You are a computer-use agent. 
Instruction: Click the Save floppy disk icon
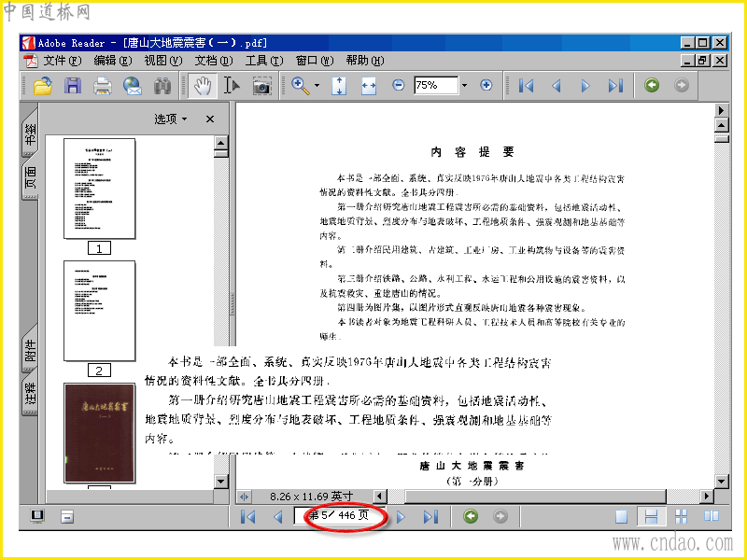[x=73, y=86]
